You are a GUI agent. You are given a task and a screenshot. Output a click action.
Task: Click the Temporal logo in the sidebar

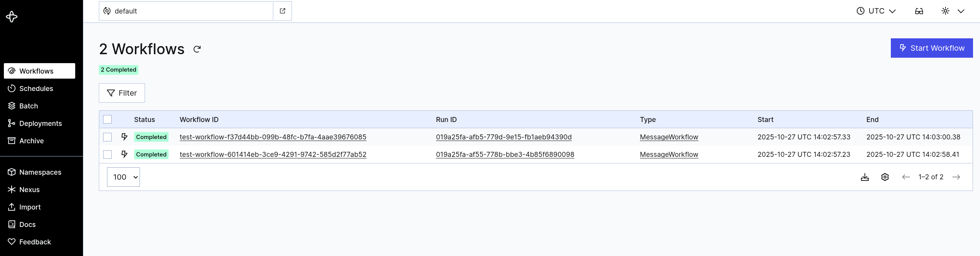(x=12, y=17)
